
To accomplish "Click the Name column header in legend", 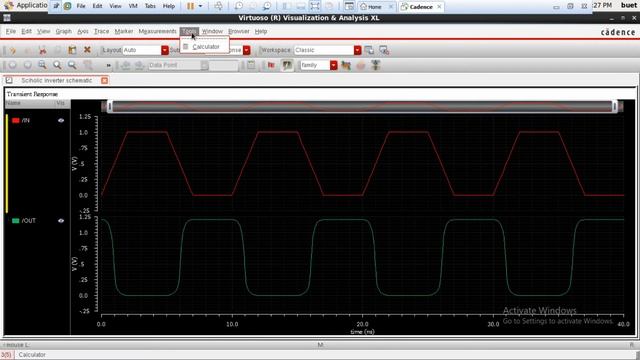I will click(x=13, y=103).
